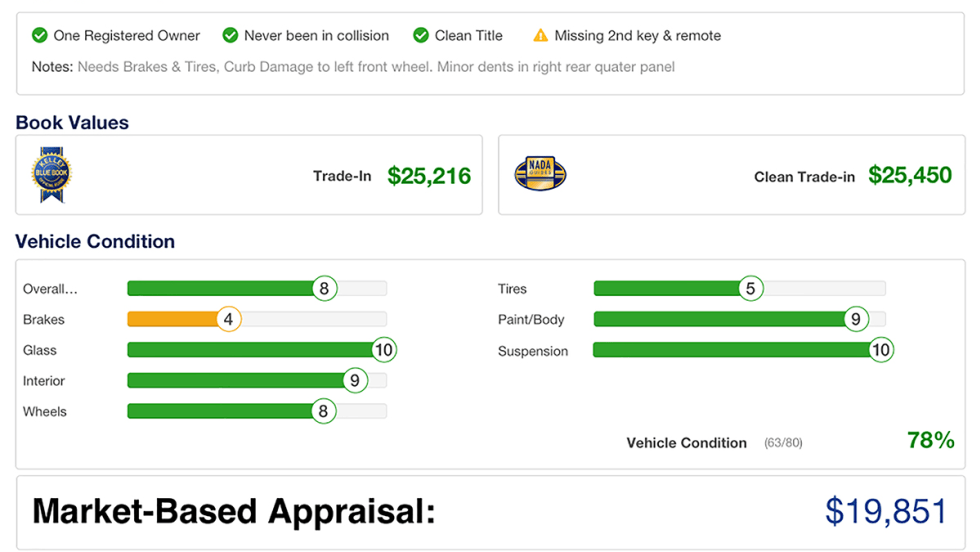The height and width of the screenshot is (552, 980).
Task: Click the Tires score circle showing 5
Action: point(751,289)
